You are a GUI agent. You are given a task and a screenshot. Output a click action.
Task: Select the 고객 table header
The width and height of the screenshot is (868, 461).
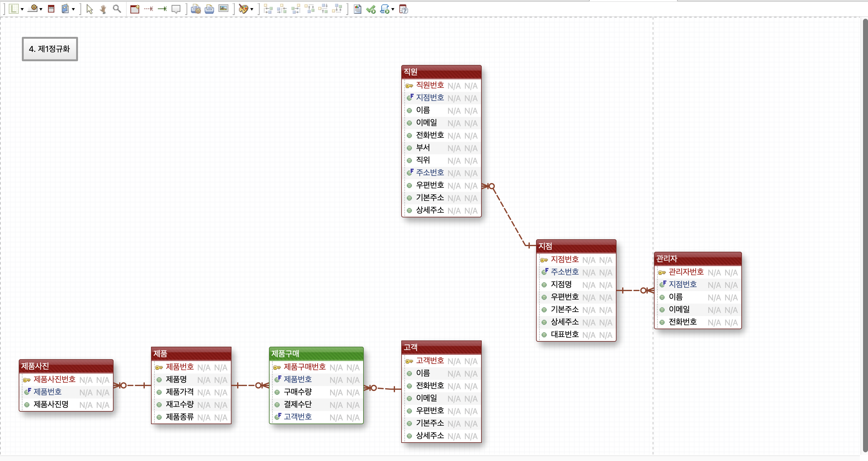click(441, 347)
